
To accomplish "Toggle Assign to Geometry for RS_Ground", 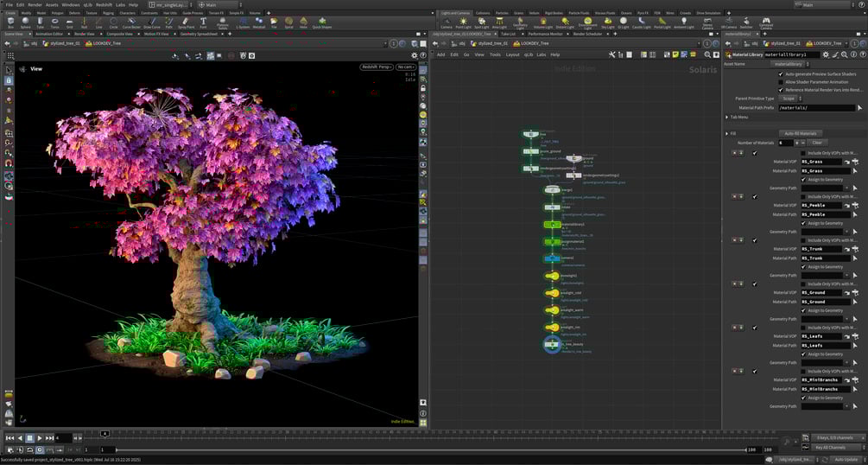I will click(x=804, y=310).
